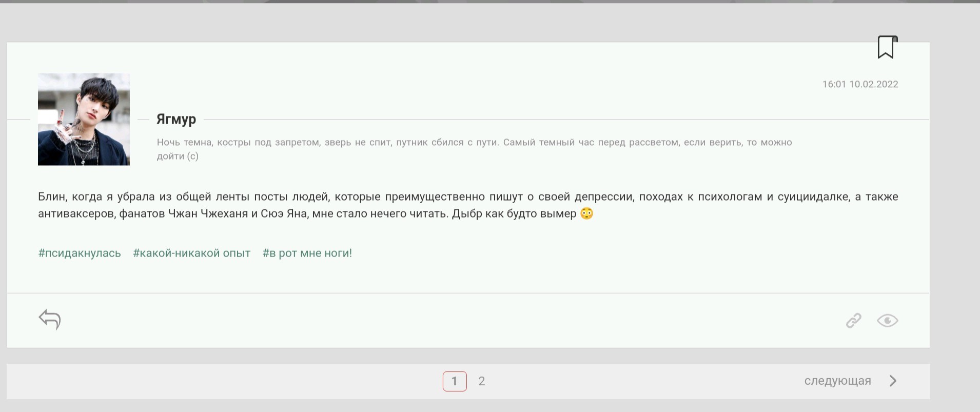This screenshot has width=980, height=412.
Task: Click the word антиваксеров in the post
Action: click(x=76, y=213)
